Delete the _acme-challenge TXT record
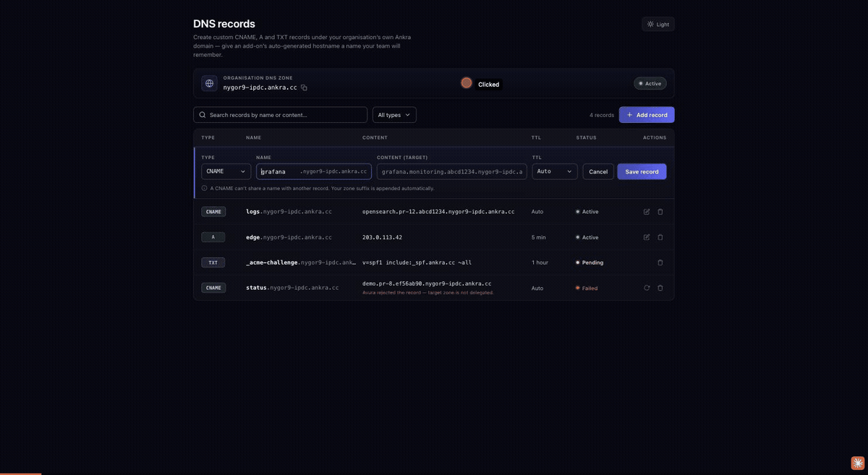 [660, 262]
